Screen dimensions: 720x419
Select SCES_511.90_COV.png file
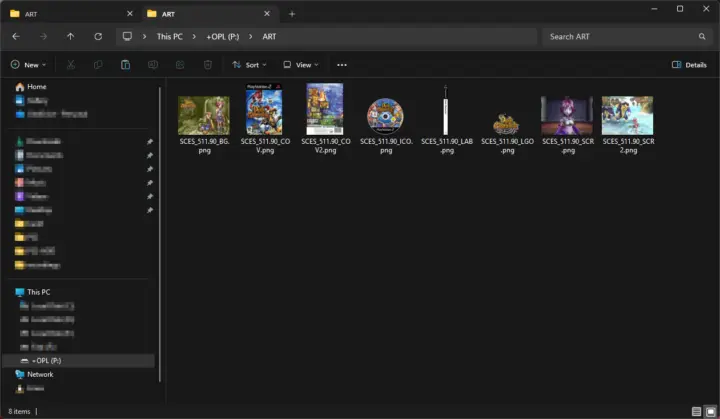click(264, 119)
